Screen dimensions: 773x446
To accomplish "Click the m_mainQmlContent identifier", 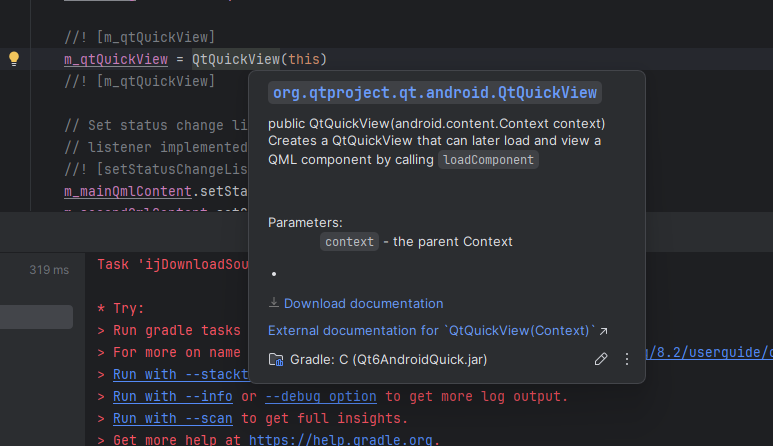I will (x=128, y=191).
